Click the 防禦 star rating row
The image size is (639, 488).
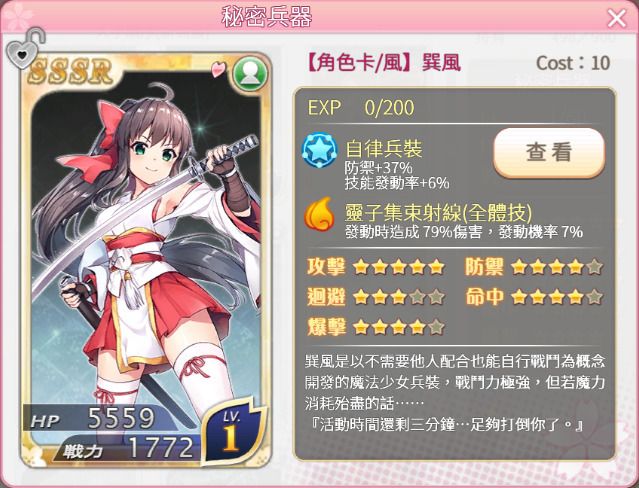tap(534, 267)
